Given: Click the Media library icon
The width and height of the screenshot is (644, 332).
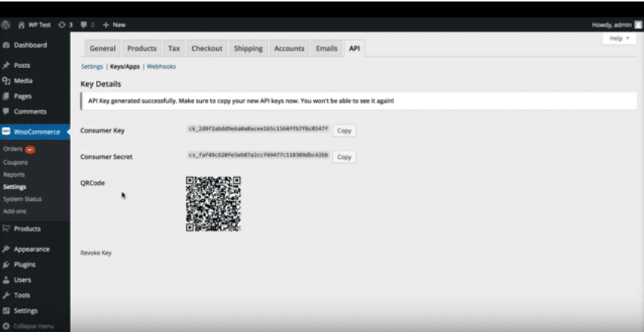Looking at the screenshot, I should click(6, 81).
